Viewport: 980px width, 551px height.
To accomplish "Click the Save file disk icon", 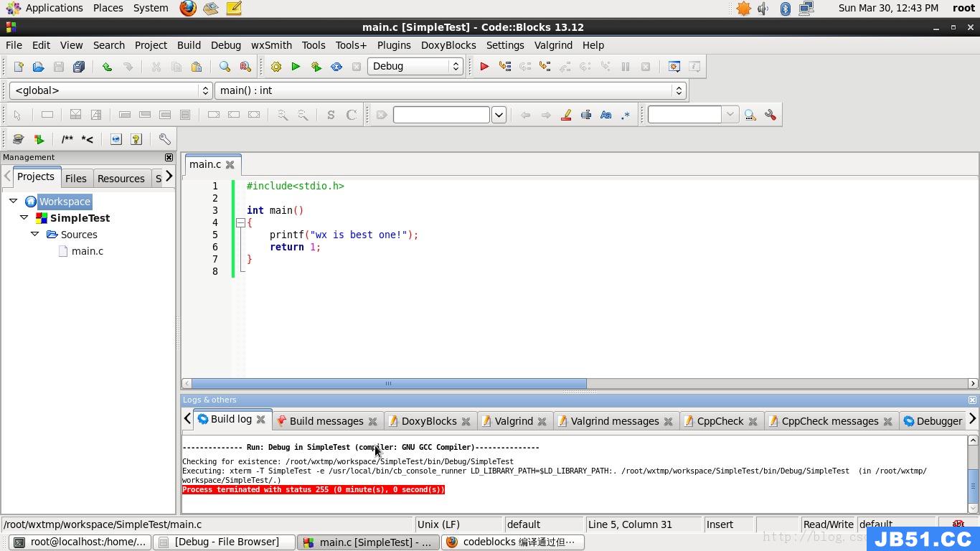I will pos(59,67).
